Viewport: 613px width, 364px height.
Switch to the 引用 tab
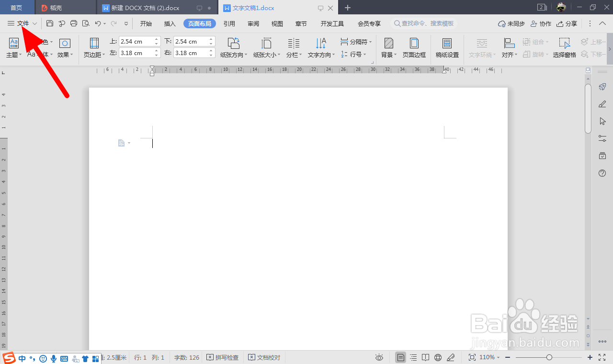(x=229, y=23)
